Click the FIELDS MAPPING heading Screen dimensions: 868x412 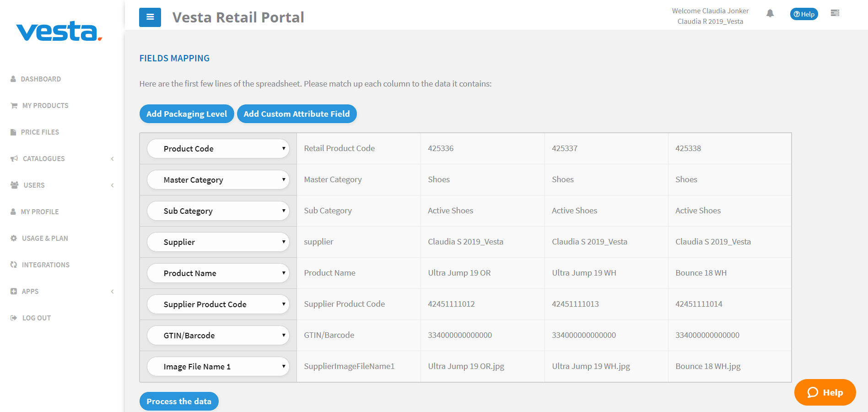[174, 58]
